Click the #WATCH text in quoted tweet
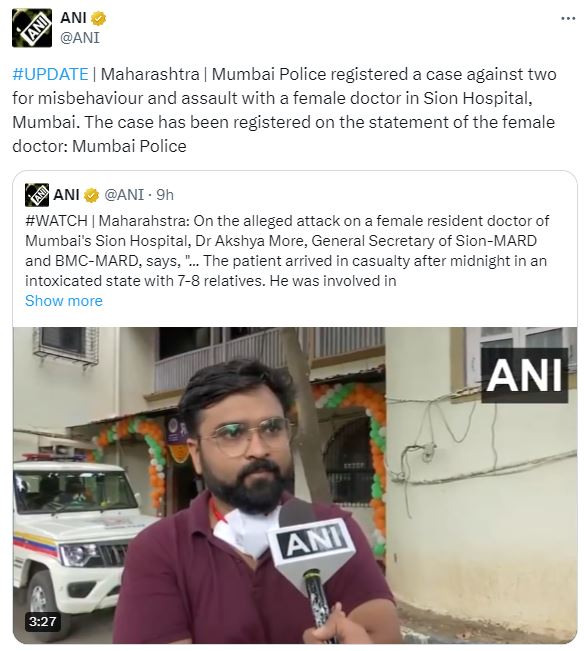The height and width of the screenshot is (651, 584). pos(56,221)
